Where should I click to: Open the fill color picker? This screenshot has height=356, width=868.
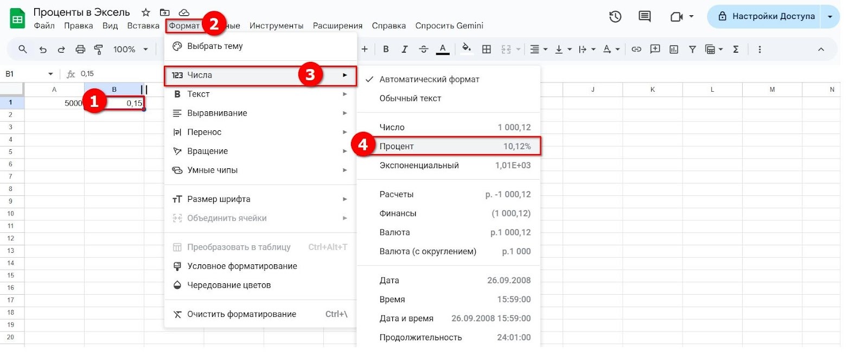(466, 49)
